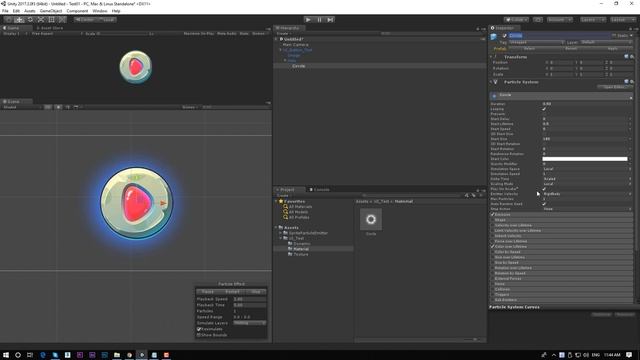Image resolution: width=640 pixels, height=360 pixels.
Task: Open the File menu
Action: tap(5, 11)
